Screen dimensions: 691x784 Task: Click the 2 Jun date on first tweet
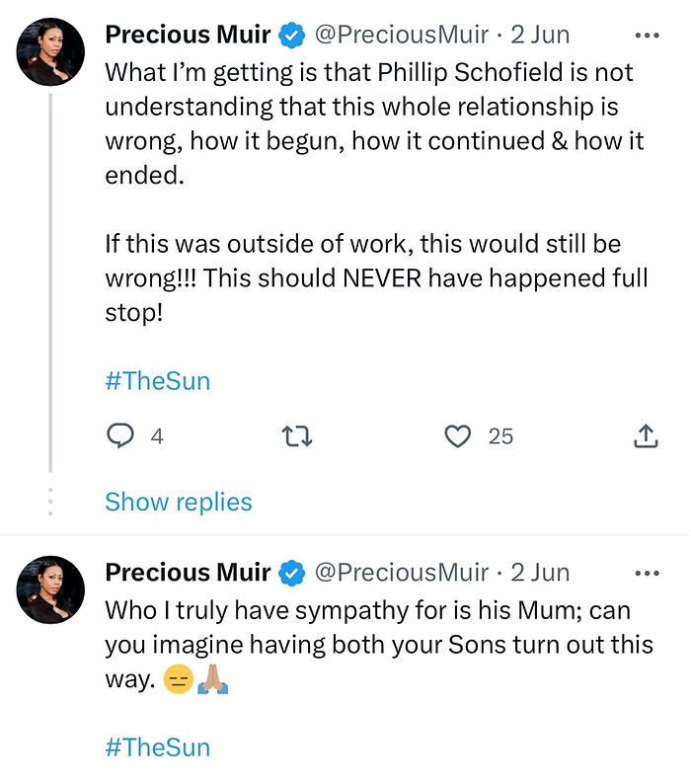(x=540, y=36)
